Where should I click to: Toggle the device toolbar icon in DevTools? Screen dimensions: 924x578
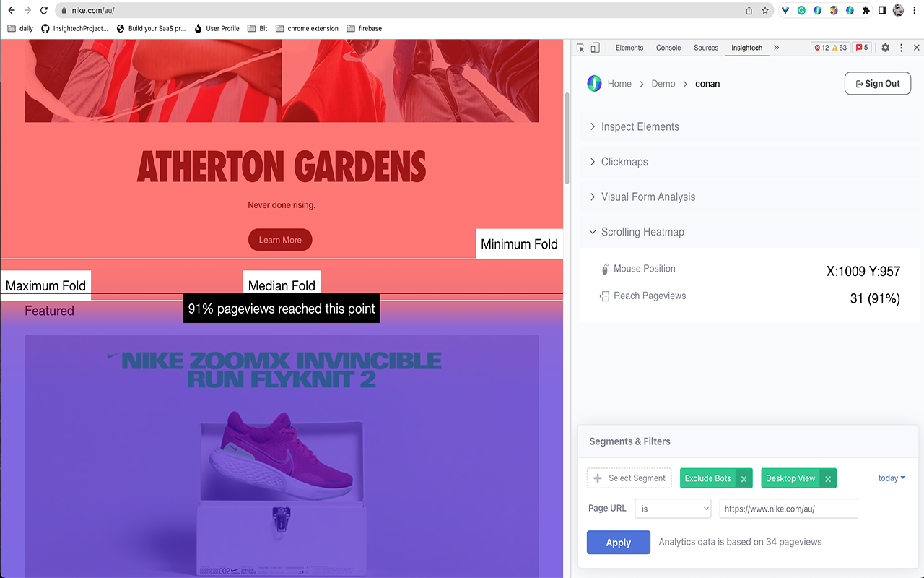coord(595,48)
